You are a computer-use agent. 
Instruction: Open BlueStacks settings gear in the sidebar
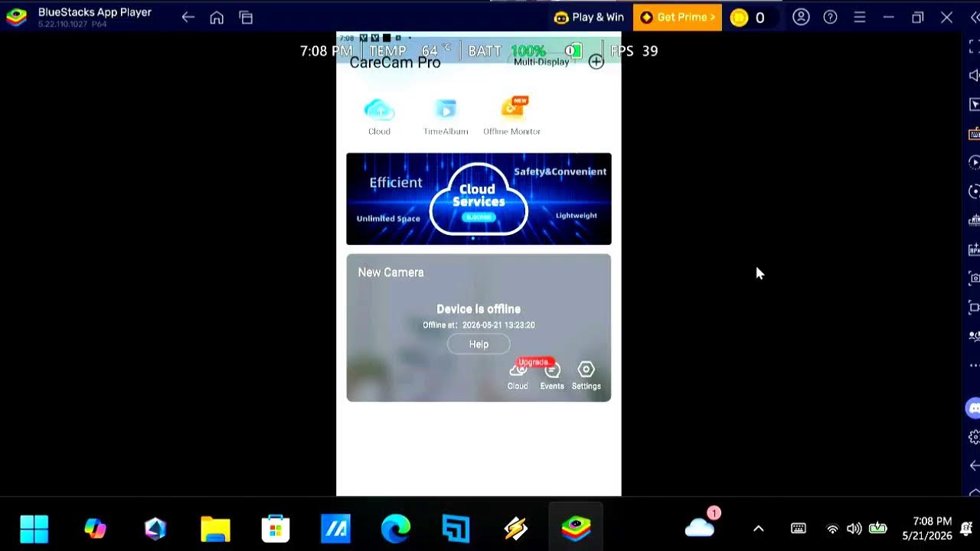point(975,437)
